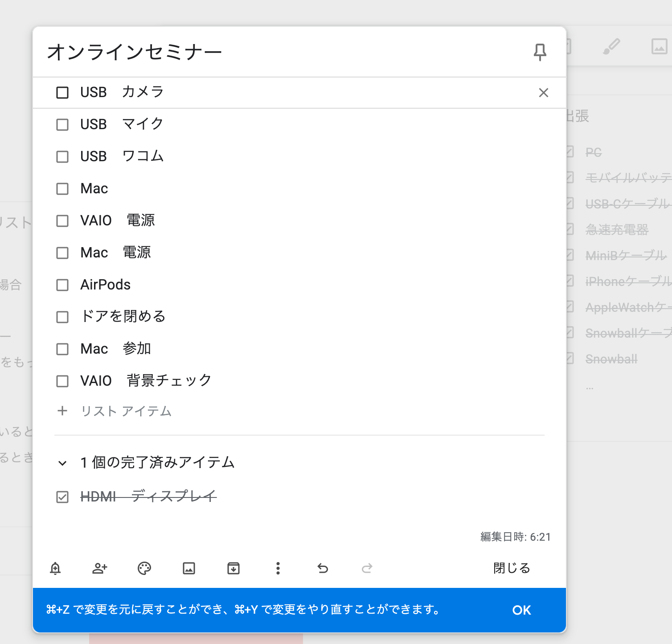Click the text VAIO 電源

click(x=118, y=220)
